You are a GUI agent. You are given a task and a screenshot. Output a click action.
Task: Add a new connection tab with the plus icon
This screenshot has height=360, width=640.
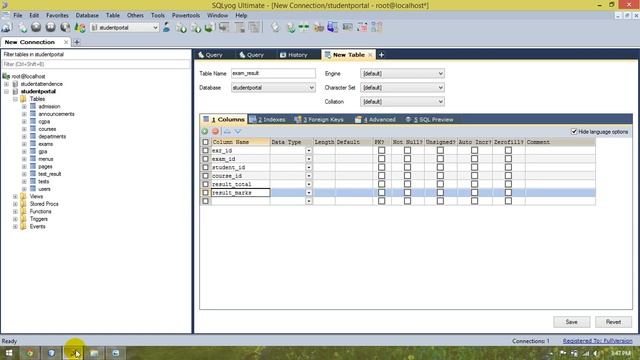pyautogui.click(x=77, y=42)
